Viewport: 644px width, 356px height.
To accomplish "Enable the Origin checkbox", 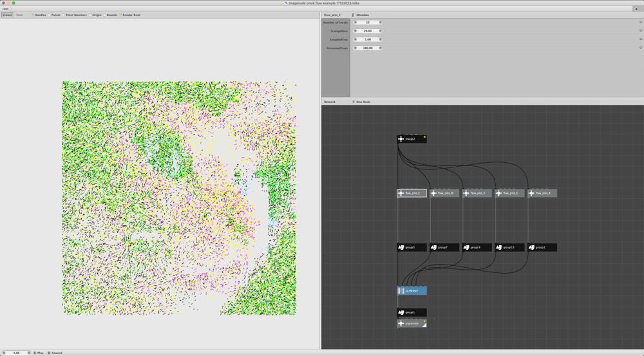I will point(90,15).
